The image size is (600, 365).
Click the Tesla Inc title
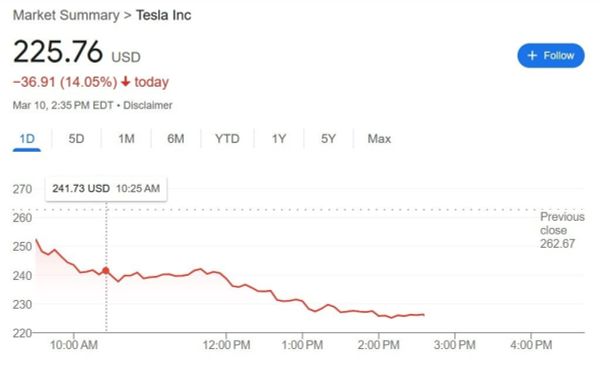163,15
